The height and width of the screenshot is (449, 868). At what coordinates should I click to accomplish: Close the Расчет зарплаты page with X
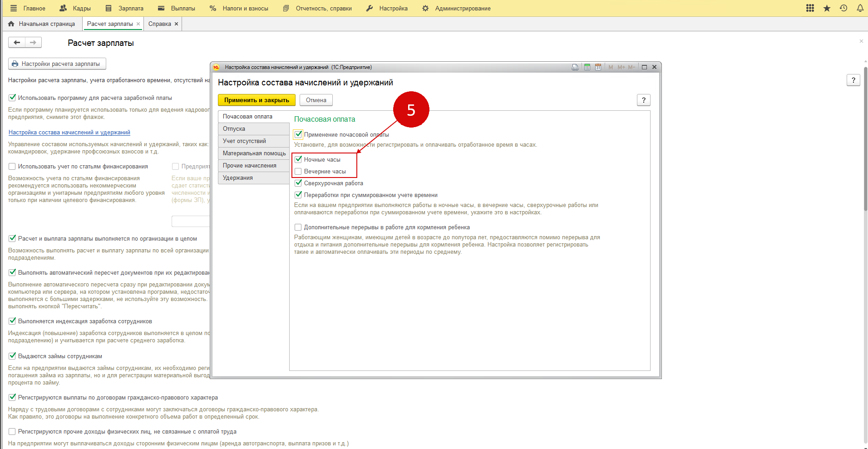tap(861, 41)
